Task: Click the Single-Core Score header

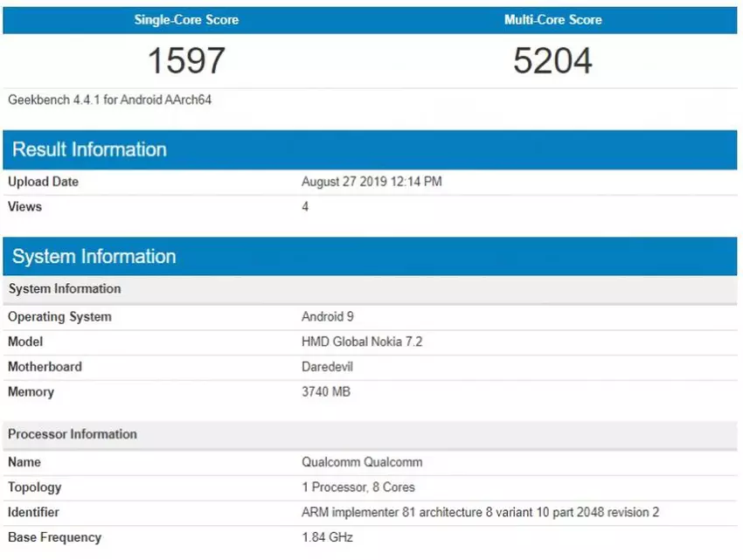Action: coord(186,19)
